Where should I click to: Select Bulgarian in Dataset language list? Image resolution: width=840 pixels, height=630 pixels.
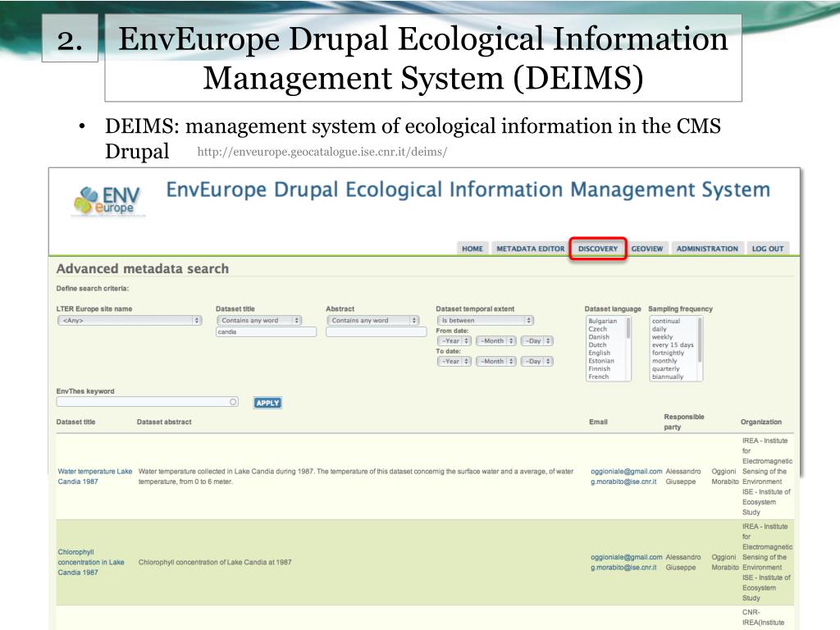pyautogui.click(x=603, y=321)
